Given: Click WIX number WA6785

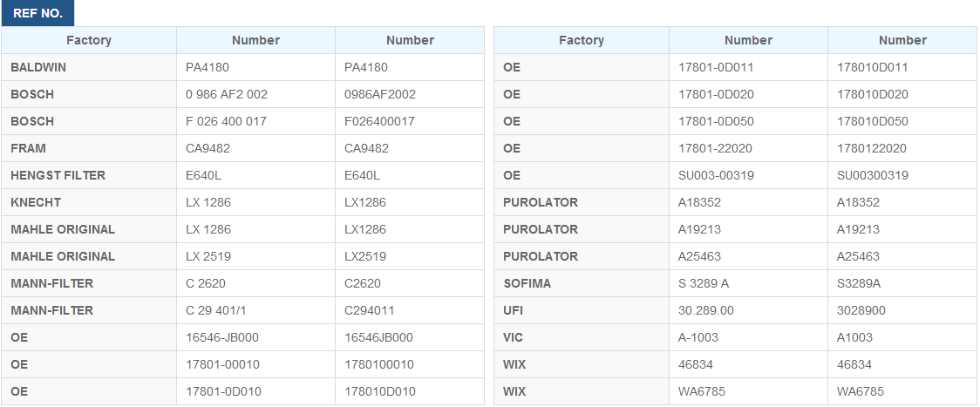Looking at the screenshot, I should tap(701, 391).
